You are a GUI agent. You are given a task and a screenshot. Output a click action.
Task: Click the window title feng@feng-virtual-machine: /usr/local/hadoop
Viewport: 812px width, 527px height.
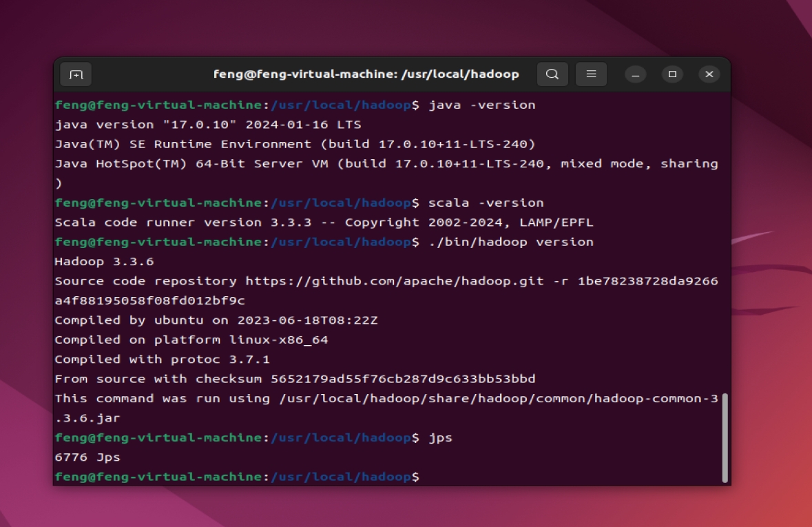coord(366,74)
